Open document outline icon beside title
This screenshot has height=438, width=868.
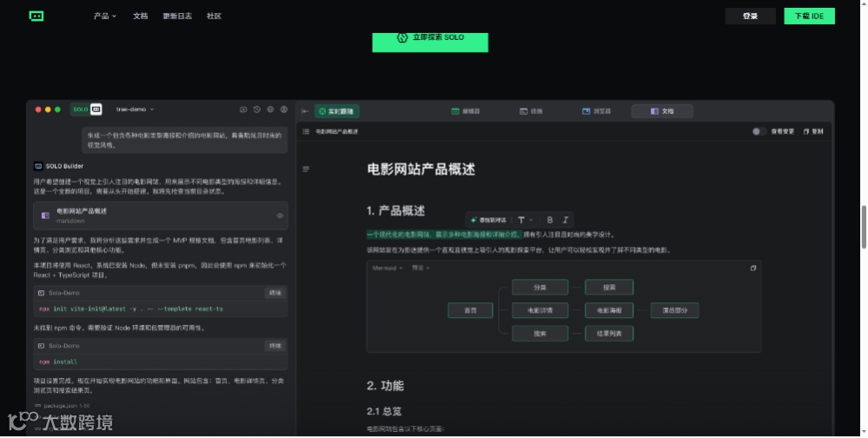pos(306,169)
